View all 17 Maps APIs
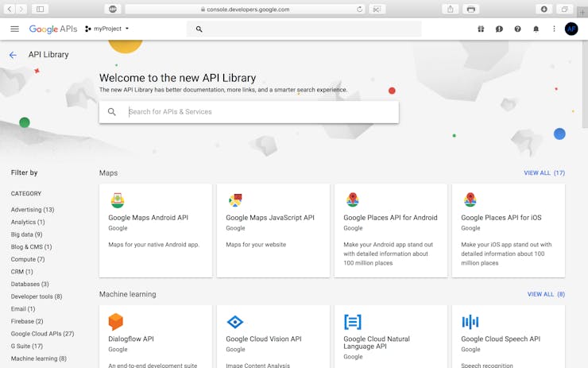This screenshot has height=368, width=588. click(544, 173)
